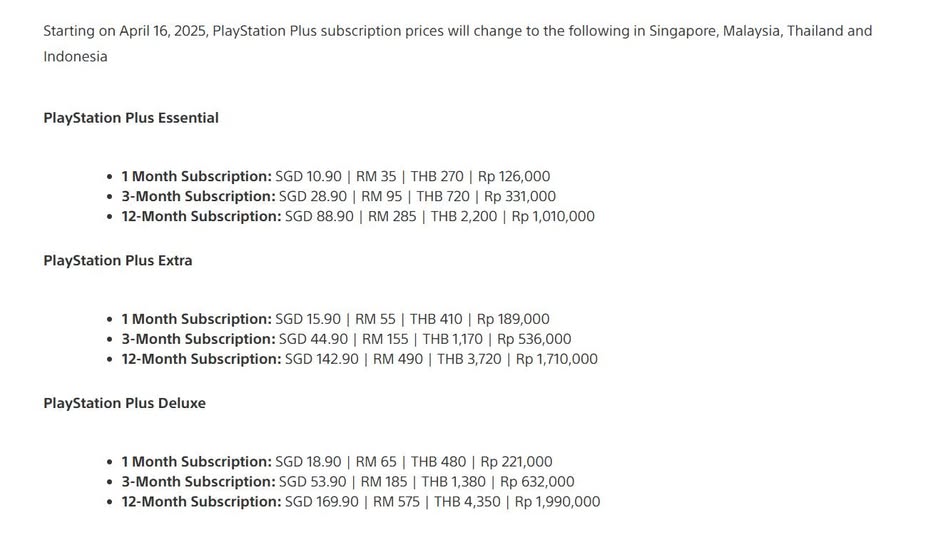
Task: Click the SGD 10.90 price
Action: (308, 177)
